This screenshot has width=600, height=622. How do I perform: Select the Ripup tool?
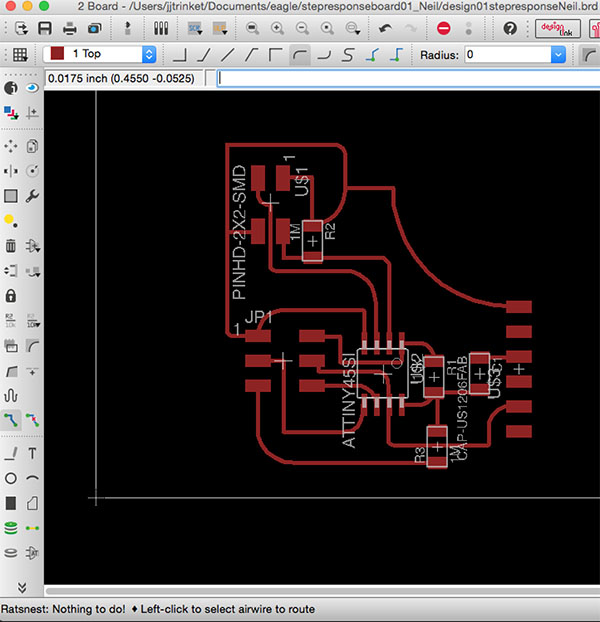pyautogui.click(x=33, y=419)
